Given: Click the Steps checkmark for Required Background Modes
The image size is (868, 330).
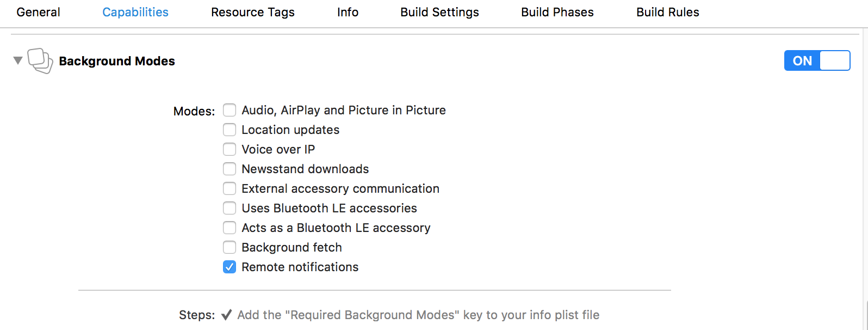Looking at the screenshot, I should [x=227, y=315].
